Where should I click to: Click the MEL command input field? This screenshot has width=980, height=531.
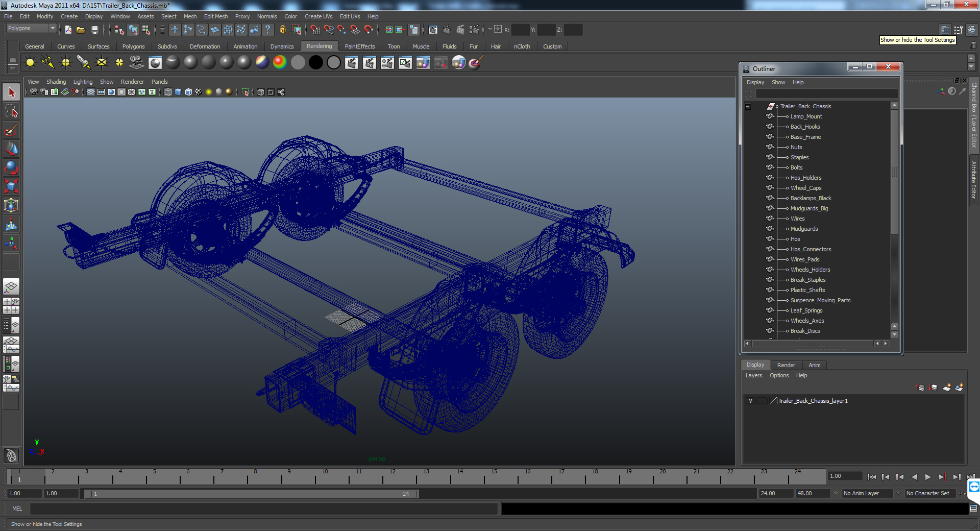263,509
